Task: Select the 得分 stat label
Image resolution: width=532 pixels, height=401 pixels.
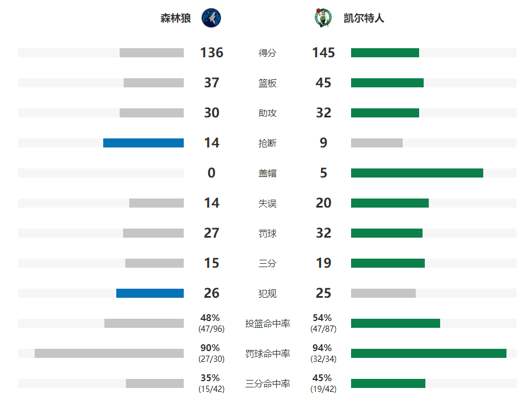Action: (267, 53)
